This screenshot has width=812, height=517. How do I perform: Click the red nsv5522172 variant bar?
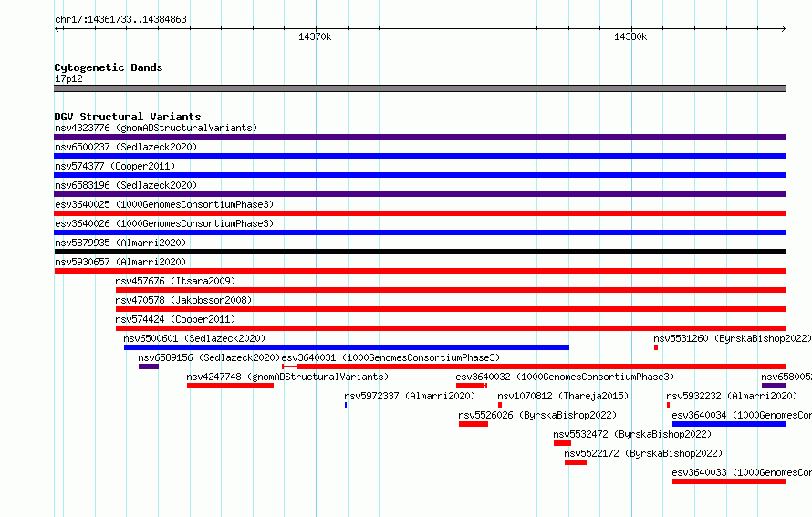tap(576, 462)
